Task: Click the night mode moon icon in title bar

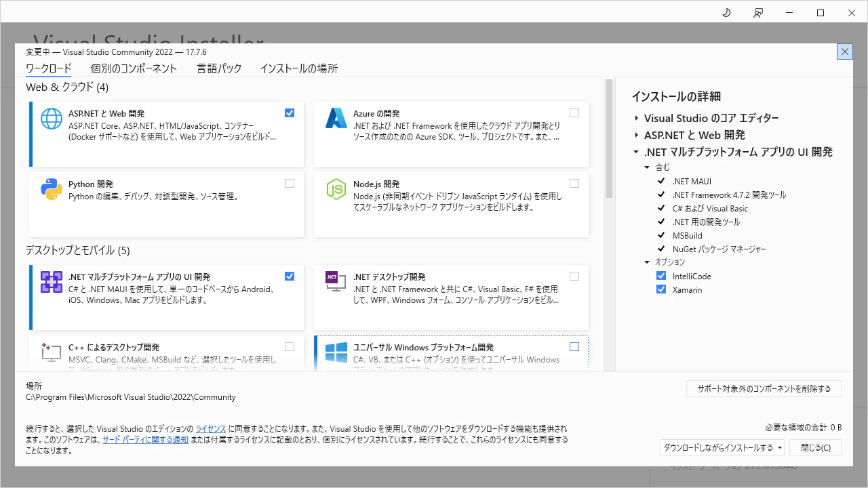Action: pos(726,13)
